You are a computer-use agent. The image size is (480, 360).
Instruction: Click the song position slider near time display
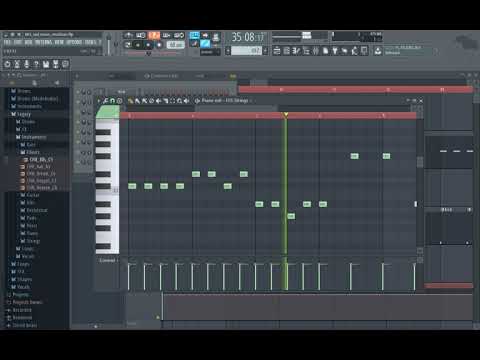(x=300, y=37)
